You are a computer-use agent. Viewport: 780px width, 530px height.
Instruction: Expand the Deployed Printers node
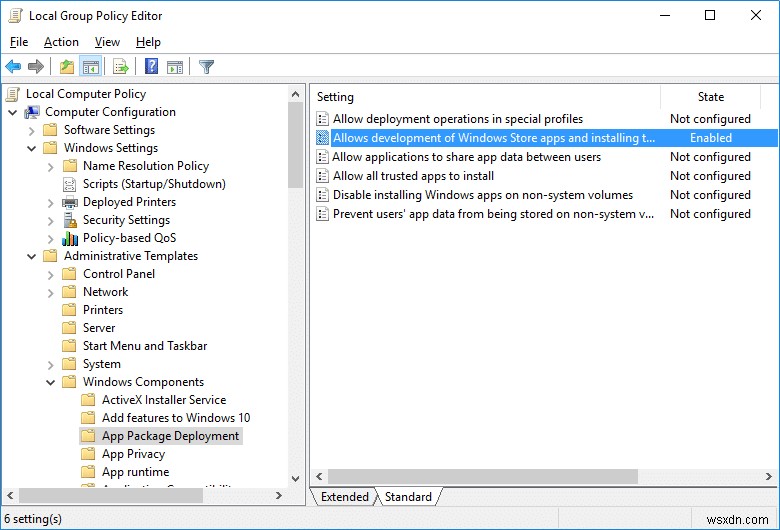[50, 203]
